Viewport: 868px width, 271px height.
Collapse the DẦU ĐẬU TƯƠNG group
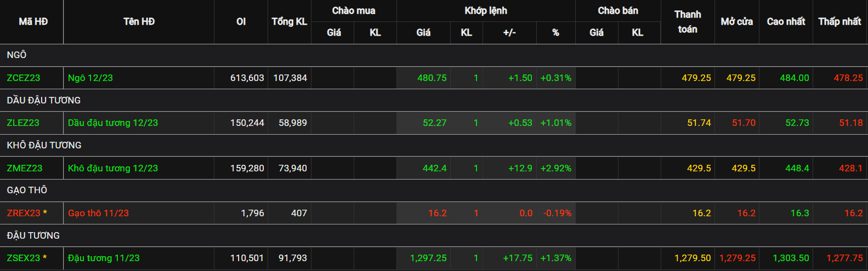coord(434,100)
